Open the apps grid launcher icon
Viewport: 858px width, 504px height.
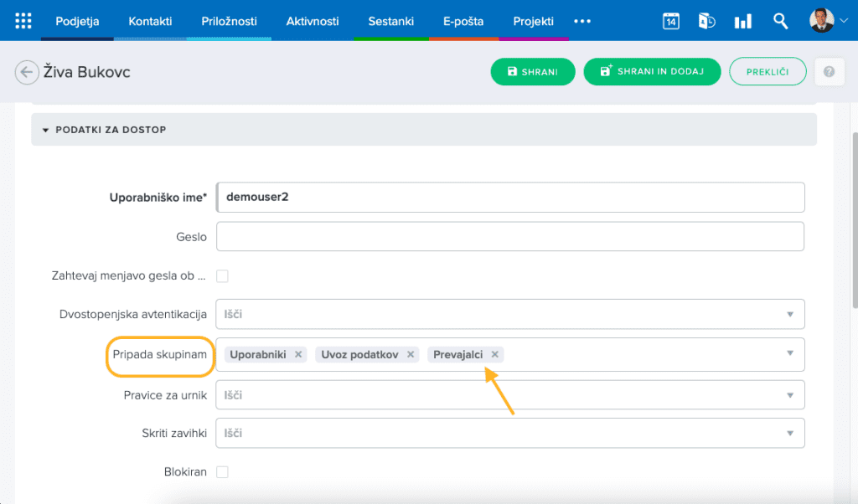click(x=23, y=21)
